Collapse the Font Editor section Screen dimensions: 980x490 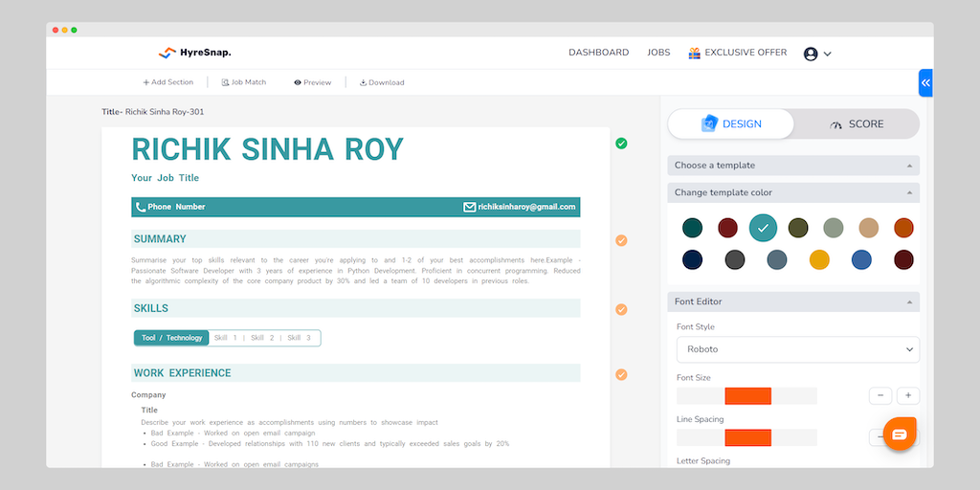click(793, 301)
